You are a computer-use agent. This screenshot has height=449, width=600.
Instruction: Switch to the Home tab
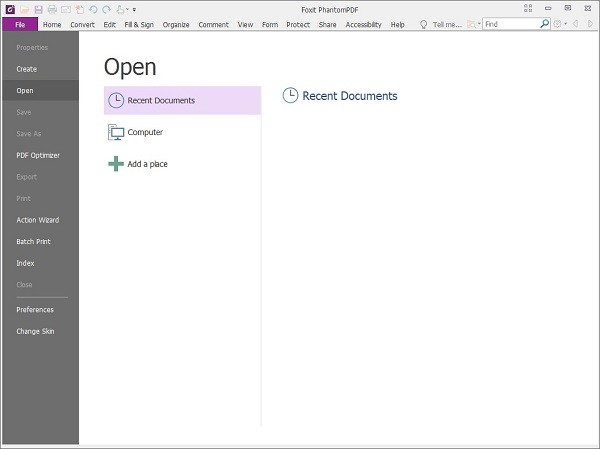click(52, 24)
